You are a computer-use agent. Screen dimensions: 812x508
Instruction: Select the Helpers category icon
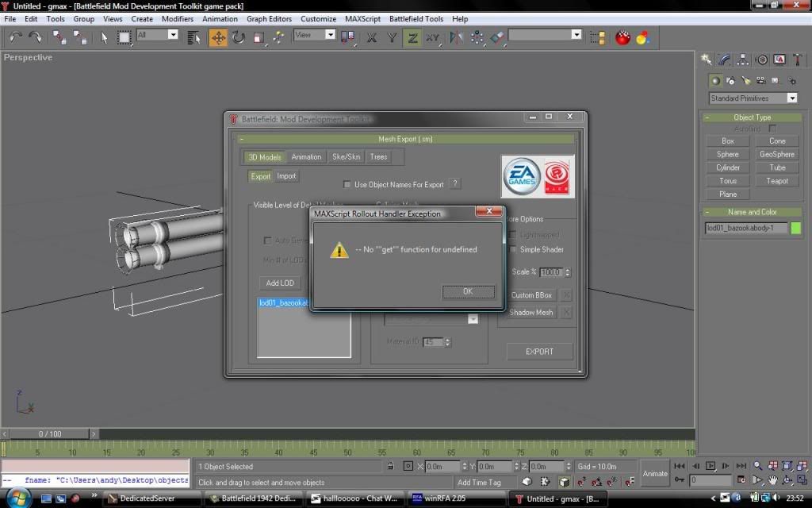coord(776,80)
